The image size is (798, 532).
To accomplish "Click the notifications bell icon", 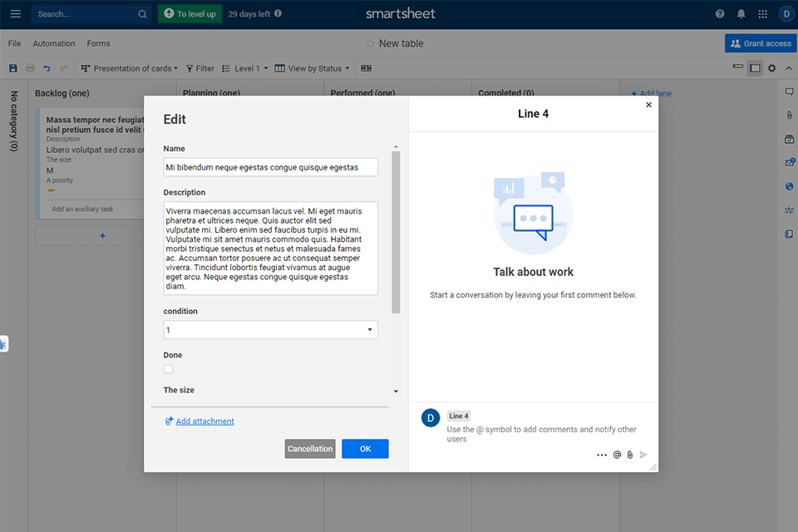I will 741,14.
